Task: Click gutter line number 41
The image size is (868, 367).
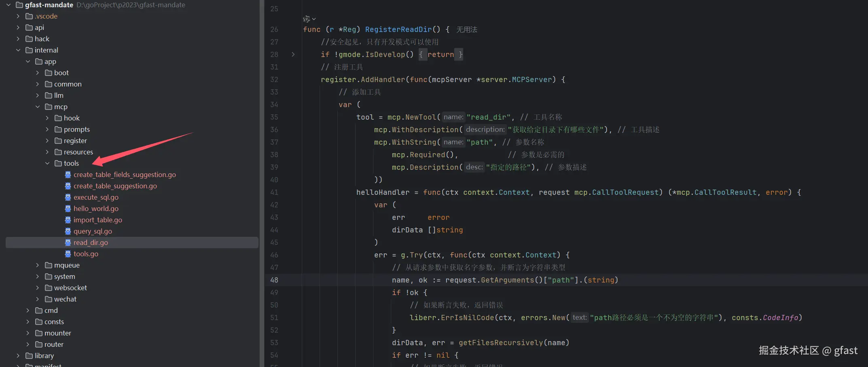Action: (274, 192)
